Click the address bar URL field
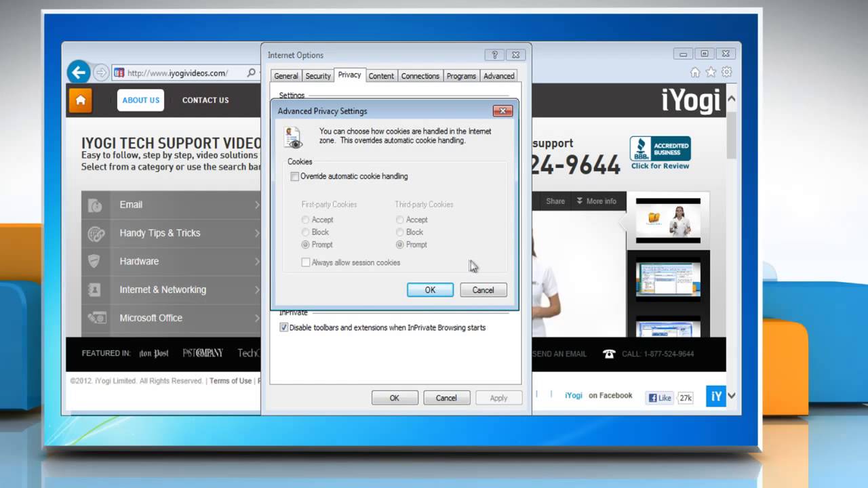The height and width of the screenshot is (488, 868). (x=178, y=73)
